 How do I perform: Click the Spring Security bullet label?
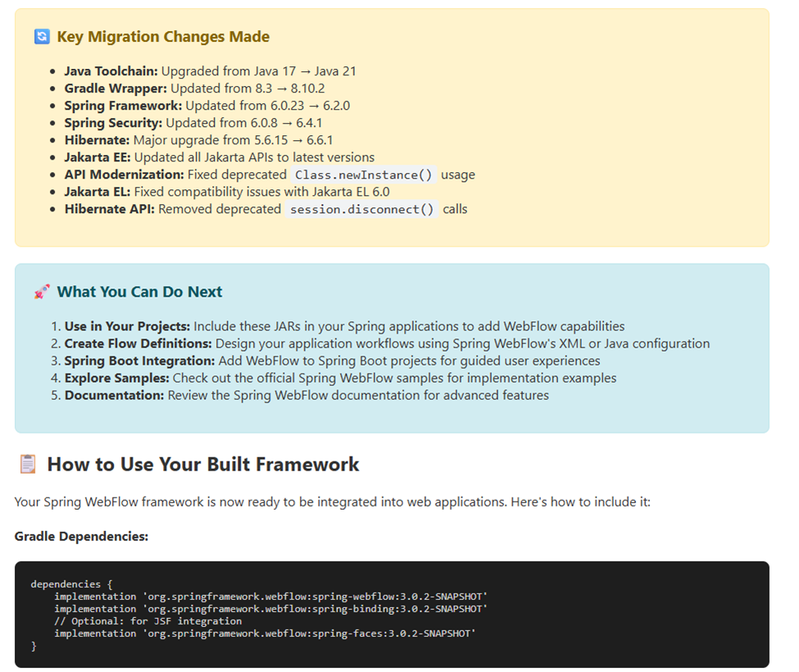[x=113, y=123]
